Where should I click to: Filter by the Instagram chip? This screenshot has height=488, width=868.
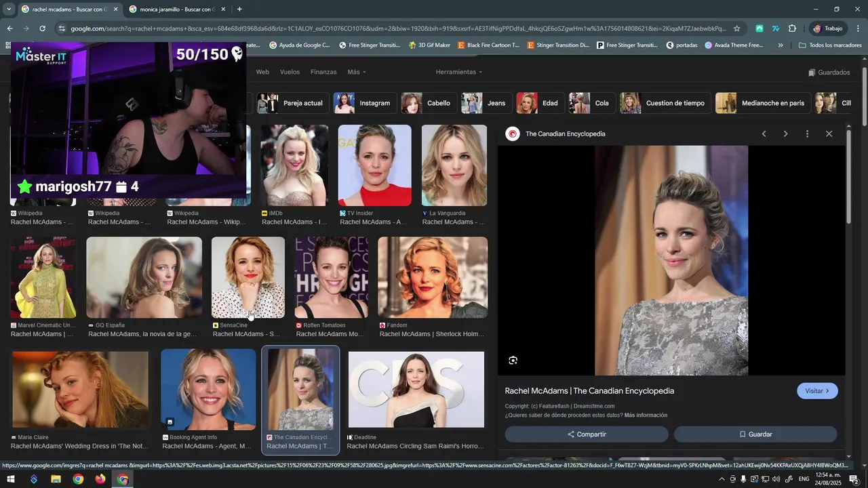[x=365, y=103]
